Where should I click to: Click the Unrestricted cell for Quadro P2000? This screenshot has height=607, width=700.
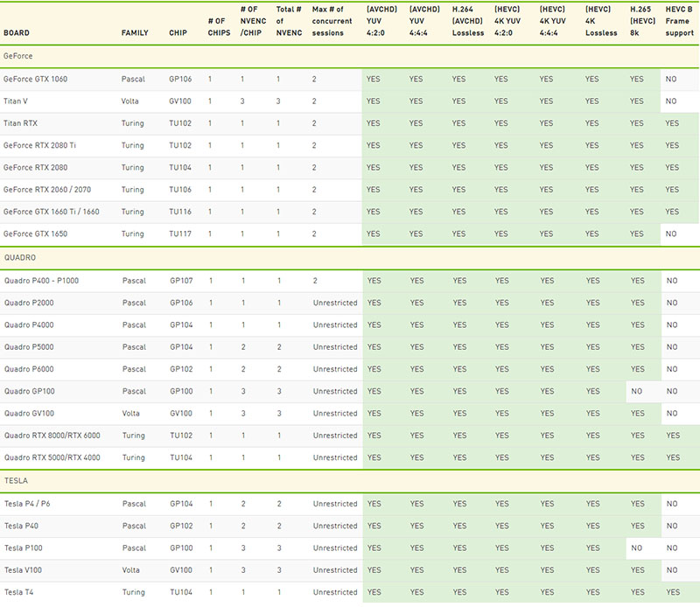click(x=335, y=303)
